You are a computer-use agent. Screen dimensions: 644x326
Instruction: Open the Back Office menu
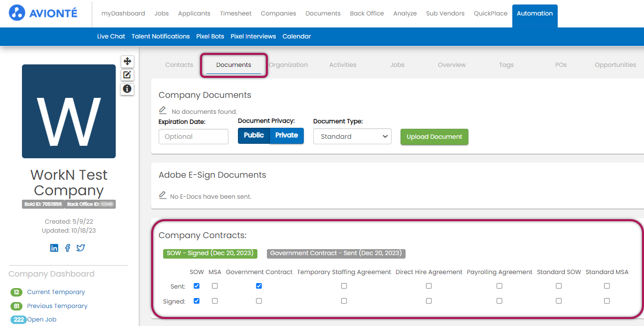(x=367, y=13)
